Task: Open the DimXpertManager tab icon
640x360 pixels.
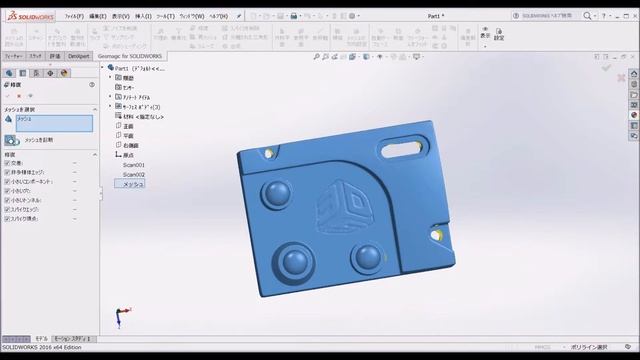Action: (x=50, y=73)
